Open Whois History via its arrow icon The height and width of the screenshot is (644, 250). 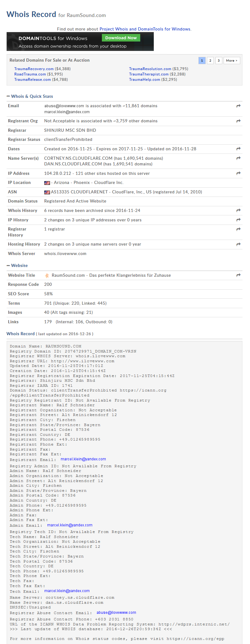click(238, 210)
